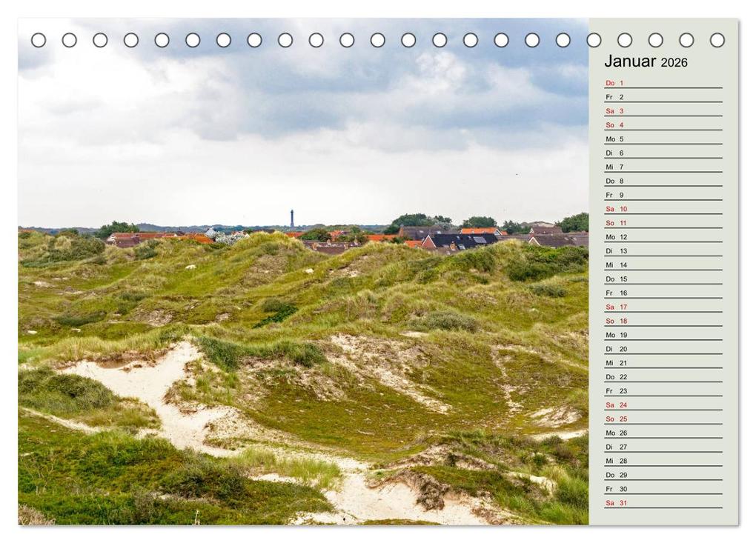Screen dimensions: 756x543
Task: Click the leftmost spiral binding ring
Action: pos(39,39)
